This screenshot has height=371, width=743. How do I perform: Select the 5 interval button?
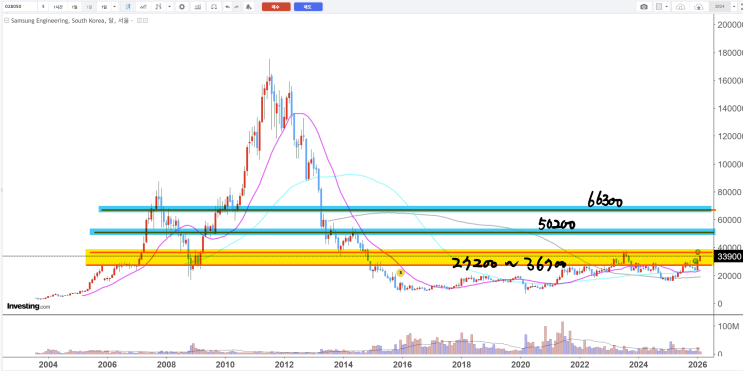[43, 7]
